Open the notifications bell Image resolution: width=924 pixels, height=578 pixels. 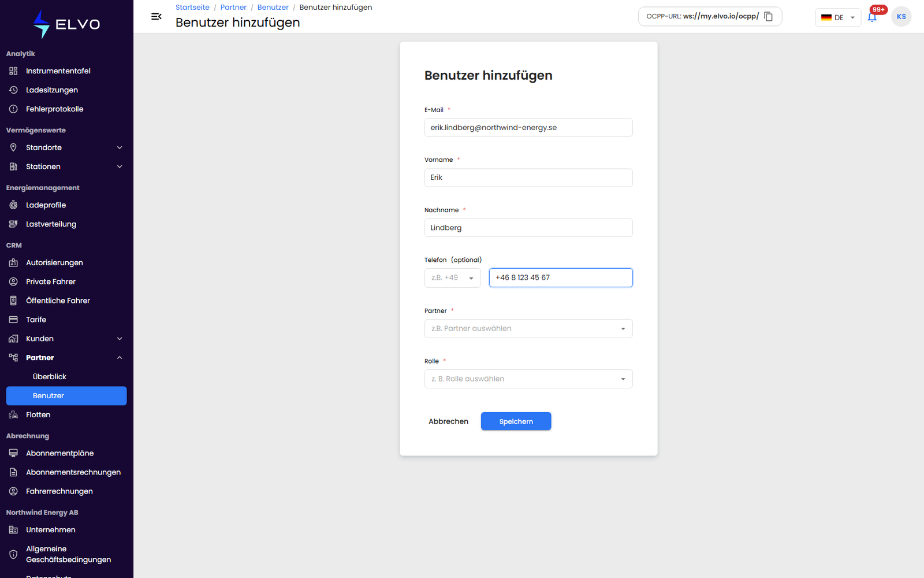coord(872,17)
